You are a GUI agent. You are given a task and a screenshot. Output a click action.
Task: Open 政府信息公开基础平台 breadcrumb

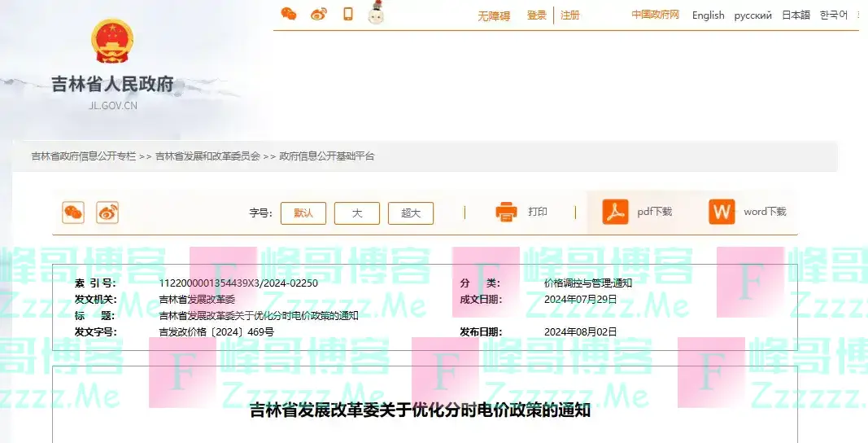pos(327,156)
